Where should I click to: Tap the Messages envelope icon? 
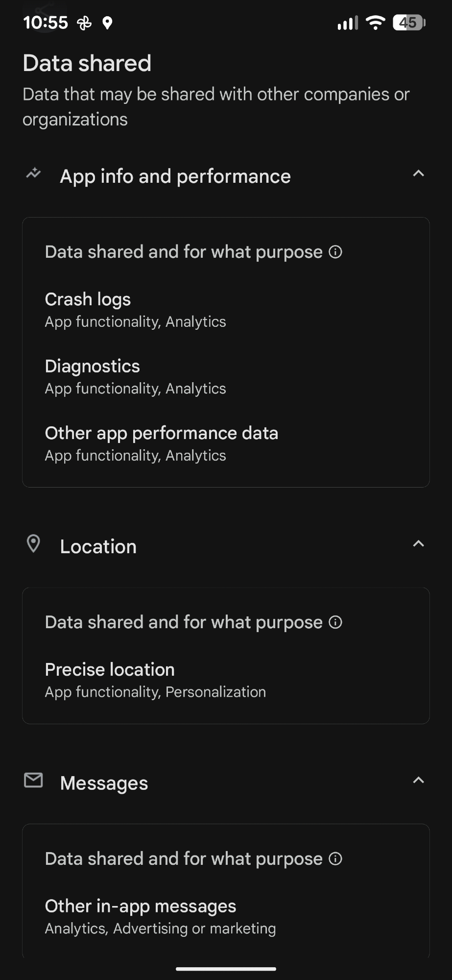pos(33,780)
